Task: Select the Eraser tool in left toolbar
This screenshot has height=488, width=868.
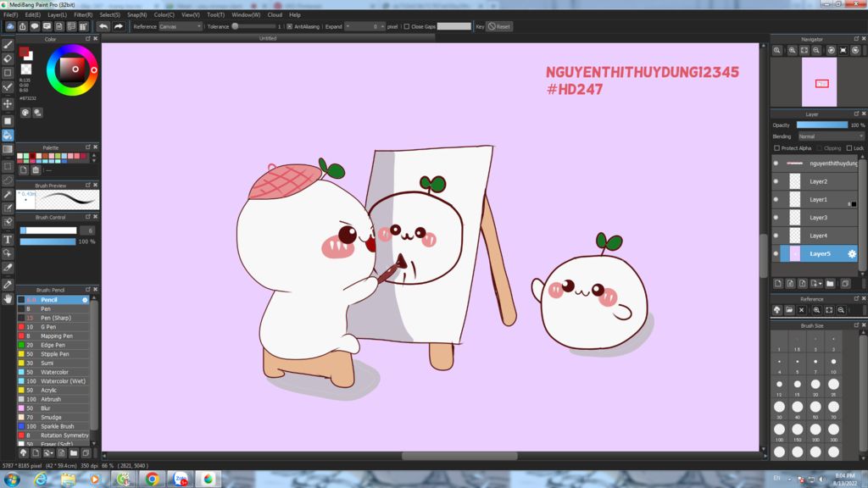Action: coord(8,58)
